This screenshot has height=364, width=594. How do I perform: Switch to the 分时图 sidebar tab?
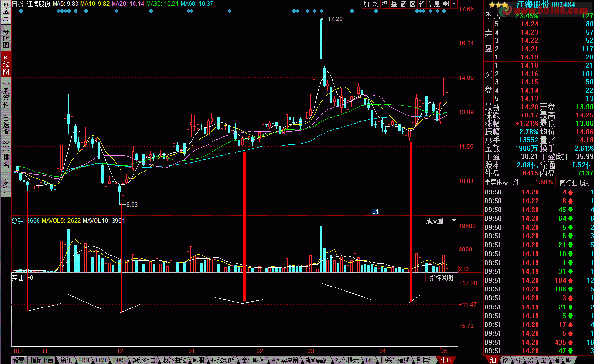point(6,38)
